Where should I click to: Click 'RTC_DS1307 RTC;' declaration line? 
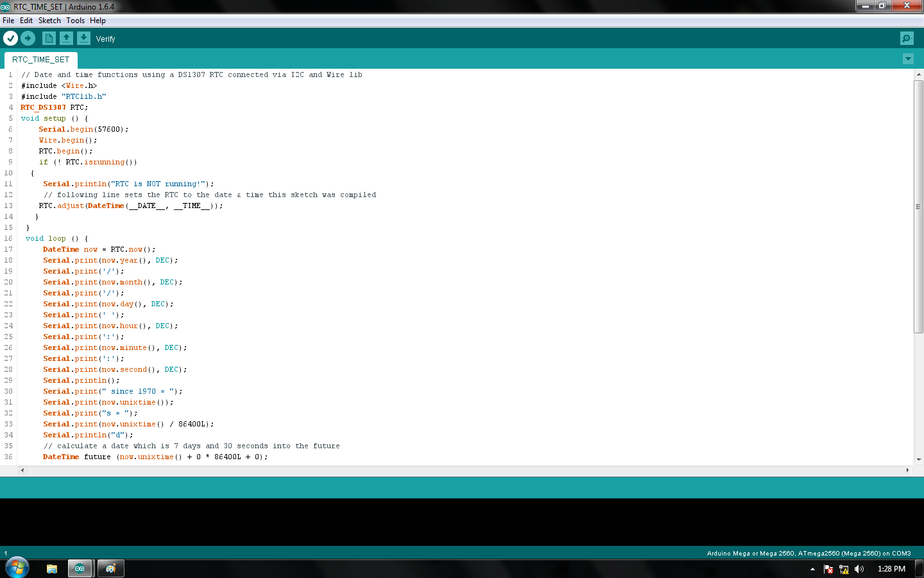pyautogui.click(x=55, y=107)
